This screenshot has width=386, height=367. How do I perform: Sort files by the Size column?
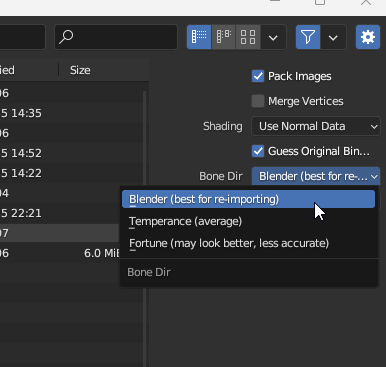(80, 70)
